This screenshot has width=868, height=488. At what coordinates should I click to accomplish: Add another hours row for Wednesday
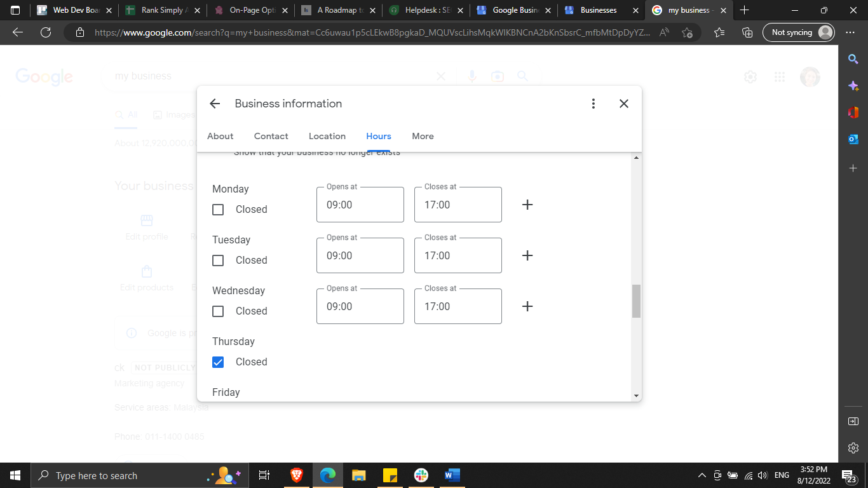pyautogui.click(x=527, y=306)
